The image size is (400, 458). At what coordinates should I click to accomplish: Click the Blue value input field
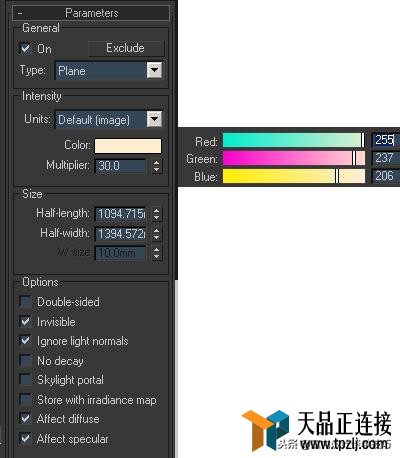pos(386,176)
